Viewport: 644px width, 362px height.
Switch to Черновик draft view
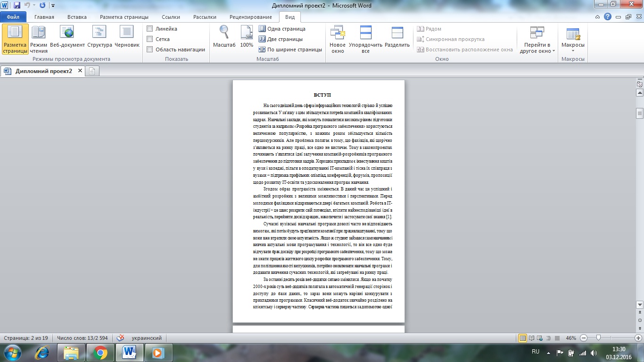tap(127, 39)
